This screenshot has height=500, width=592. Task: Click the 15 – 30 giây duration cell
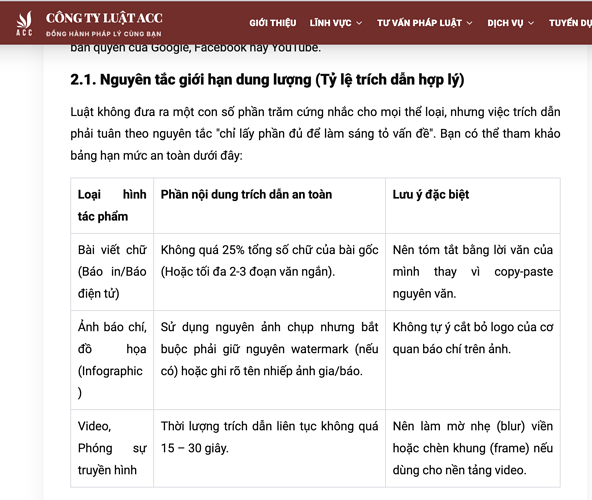(269, 448)
